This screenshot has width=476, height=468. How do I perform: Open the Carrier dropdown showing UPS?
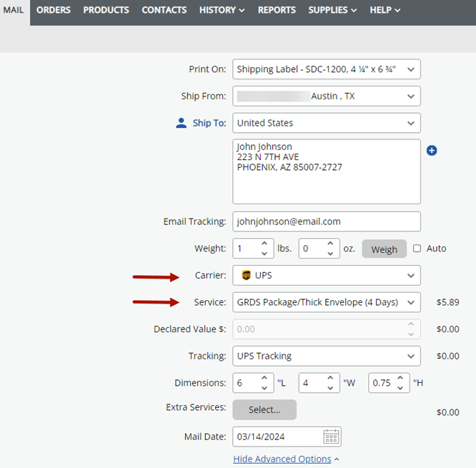[327, 276]
